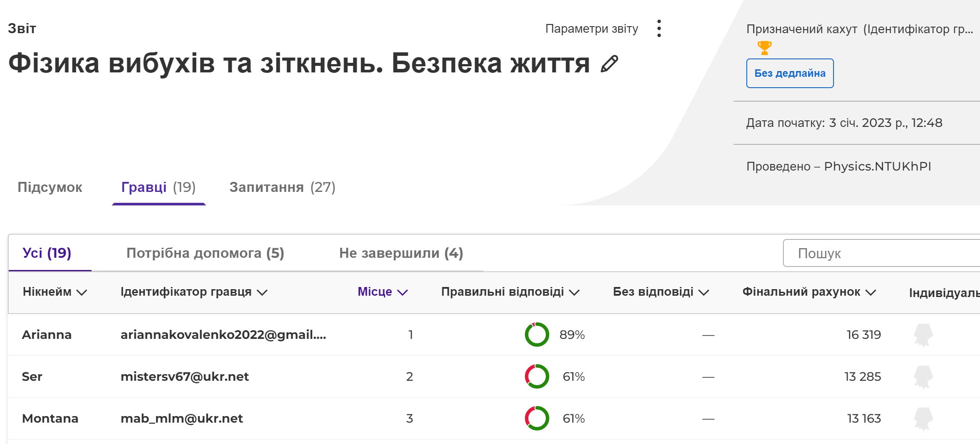
Task: Click the Без дедлайна button
Action: point(790,73)
